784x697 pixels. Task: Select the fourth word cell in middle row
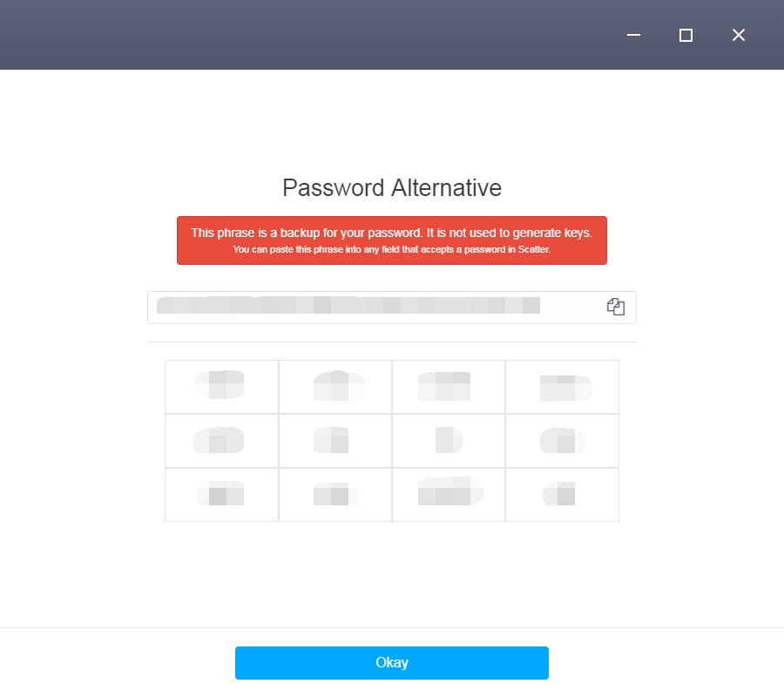click(x=562, y=441)
